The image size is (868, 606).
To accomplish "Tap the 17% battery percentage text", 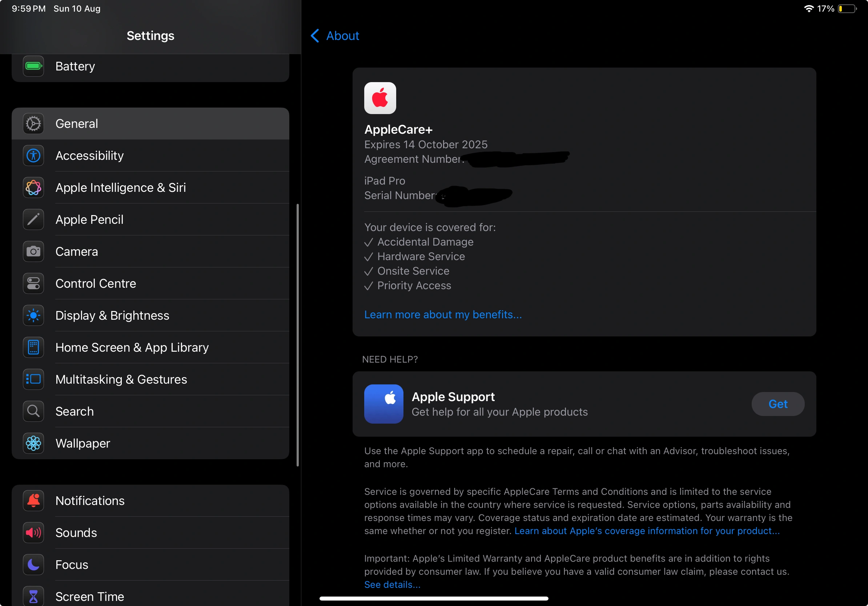I will [826, 9].
